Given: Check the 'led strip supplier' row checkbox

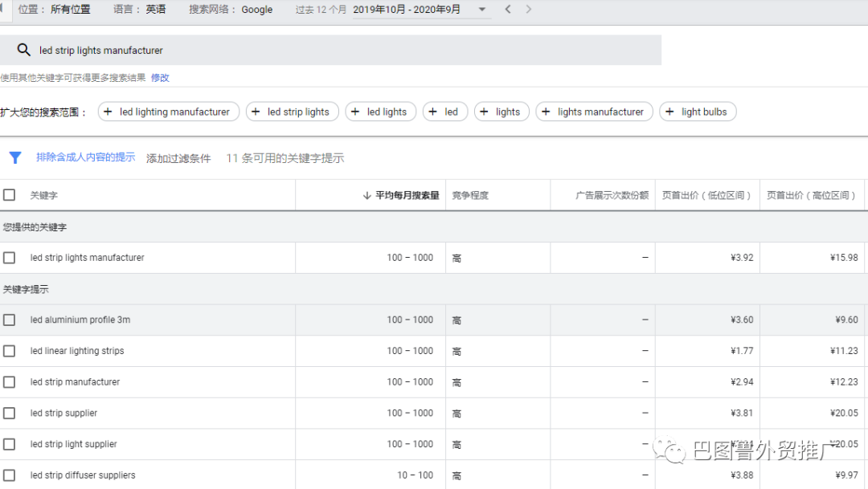Looking at the screenshot, I should [x=9, y=413].
